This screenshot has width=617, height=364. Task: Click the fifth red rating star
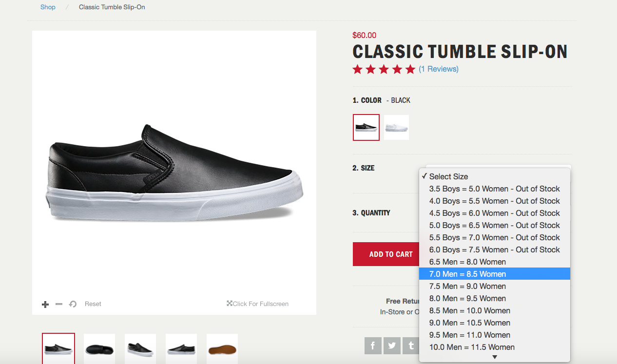coord(410,69)
